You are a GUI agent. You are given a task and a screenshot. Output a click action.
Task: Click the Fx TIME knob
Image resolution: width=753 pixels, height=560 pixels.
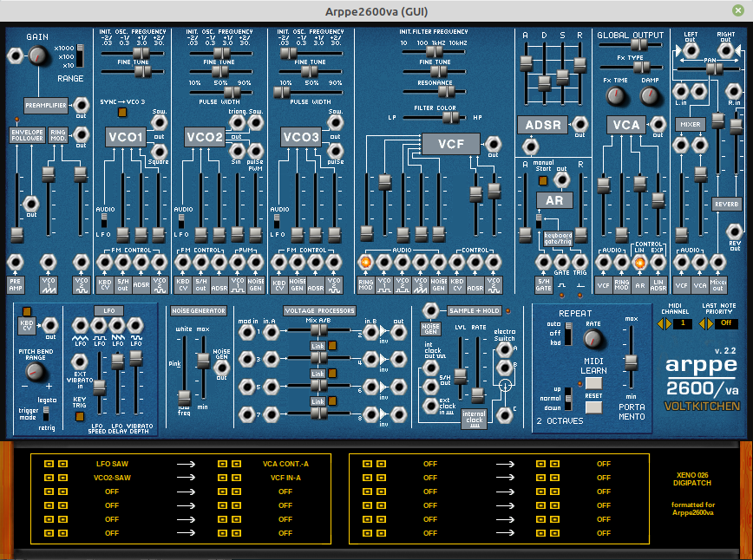[615, 96]
